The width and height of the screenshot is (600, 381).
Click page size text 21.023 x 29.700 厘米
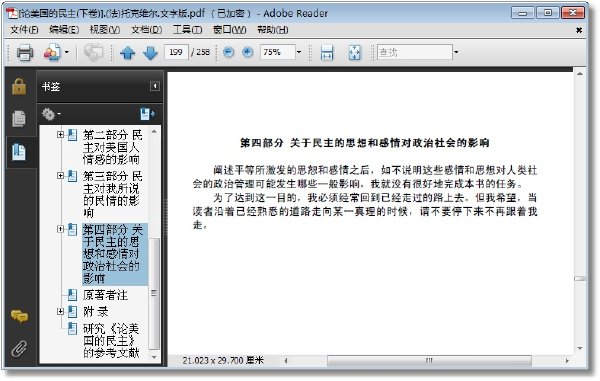tap(223, 360)
